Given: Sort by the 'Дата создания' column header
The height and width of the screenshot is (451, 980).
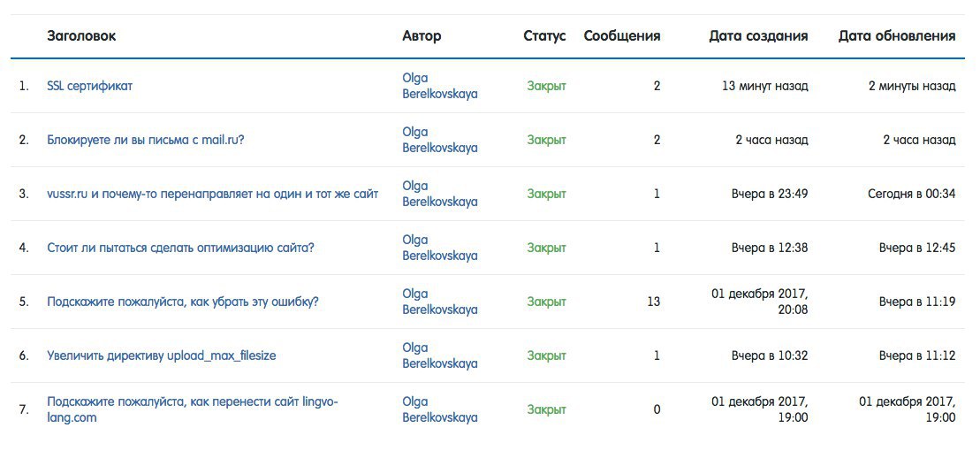Looking at the screenshot, I should [758, 36].
